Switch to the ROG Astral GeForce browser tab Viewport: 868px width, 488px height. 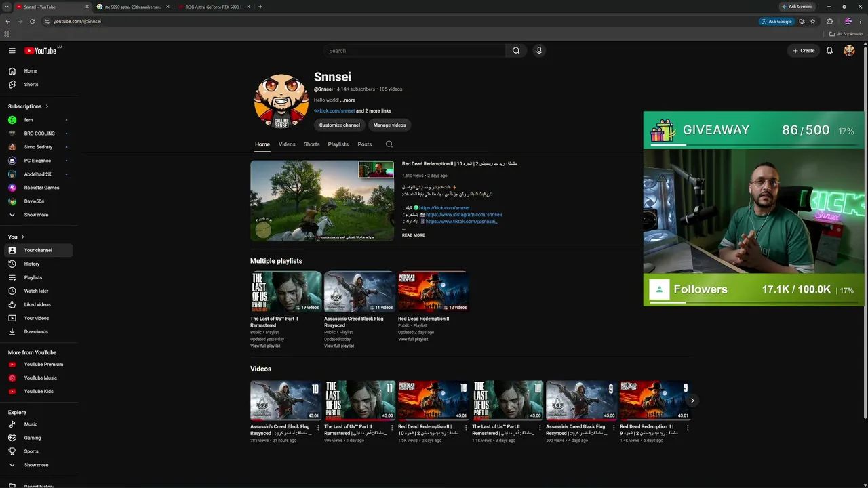coord(214,7)
